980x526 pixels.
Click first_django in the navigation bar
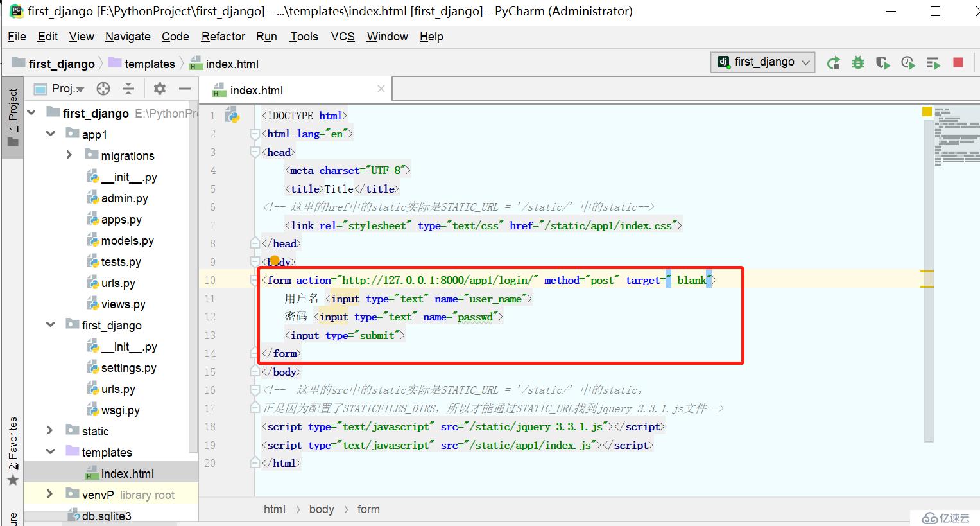click(54, 64)
